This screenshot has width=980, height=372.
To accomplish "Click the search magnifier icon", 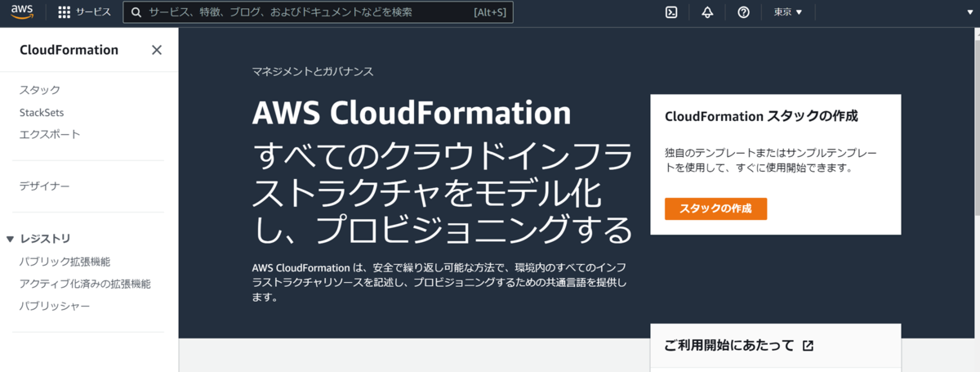I will pos(136,12).
